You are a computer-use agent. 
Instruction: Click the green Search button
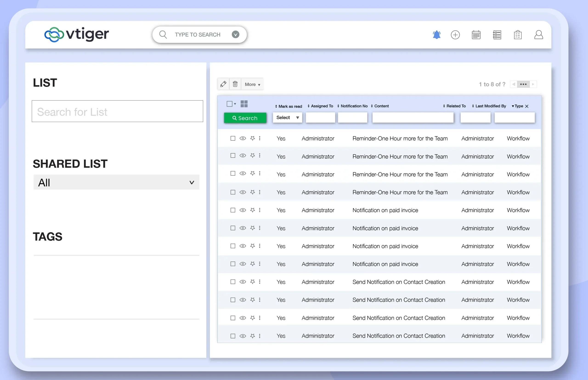pos(245,118)
